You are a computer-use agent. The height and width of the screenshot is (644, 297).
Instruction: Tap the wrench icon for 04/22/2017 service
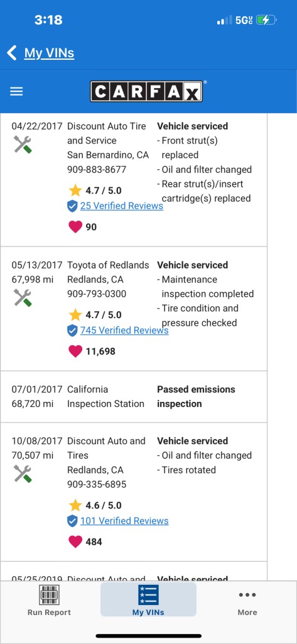(23, 145)
